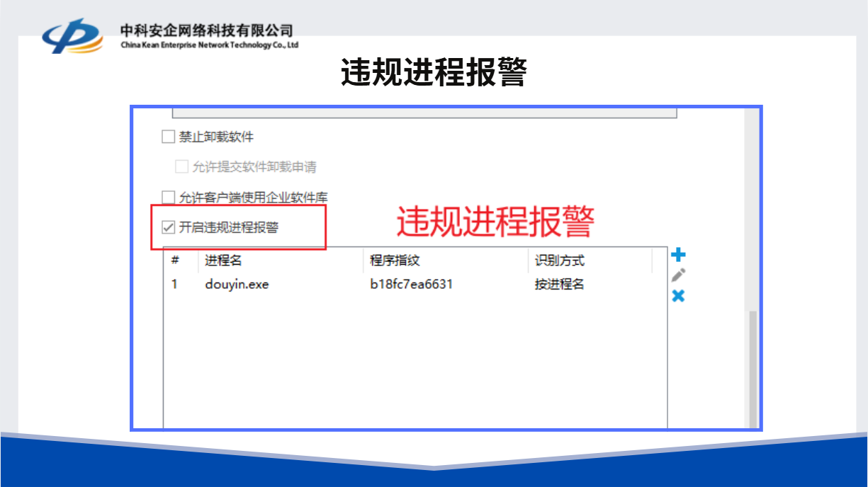Click the 识别方式 column header
The height and width of the screenshot is (487, 868).
click(x=559, y=260)
